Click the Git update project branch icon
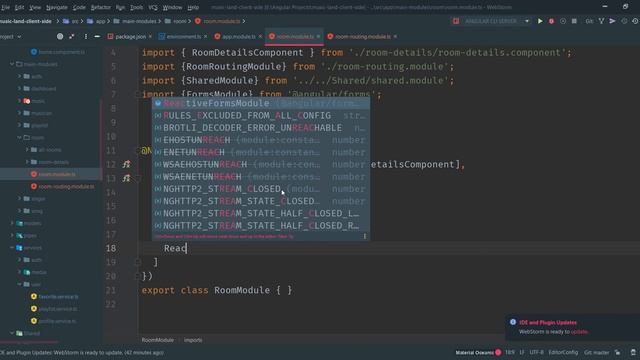The height and width of the screenshot is (360, 640). [x=601, y=21]
